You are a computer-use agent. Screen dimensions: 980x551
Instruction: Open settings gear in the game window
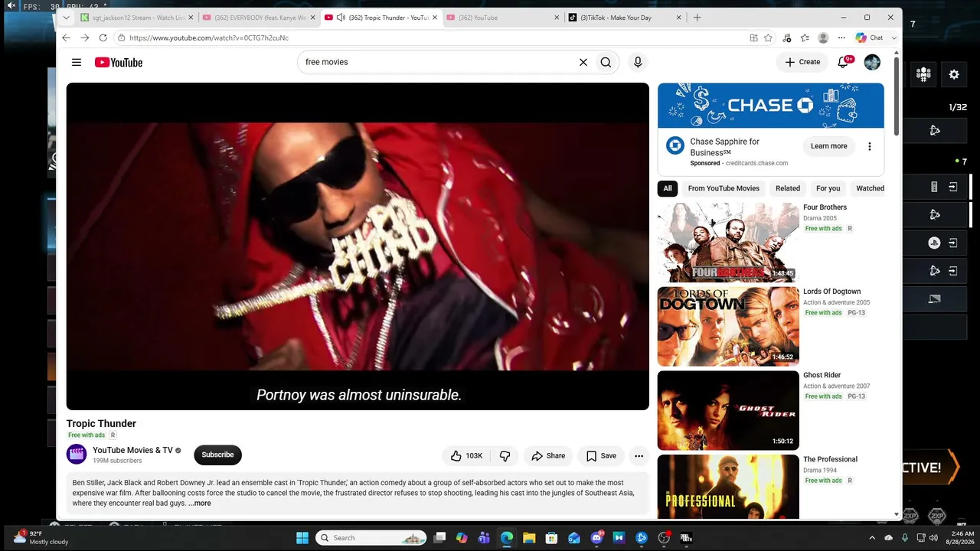point(954,74)
